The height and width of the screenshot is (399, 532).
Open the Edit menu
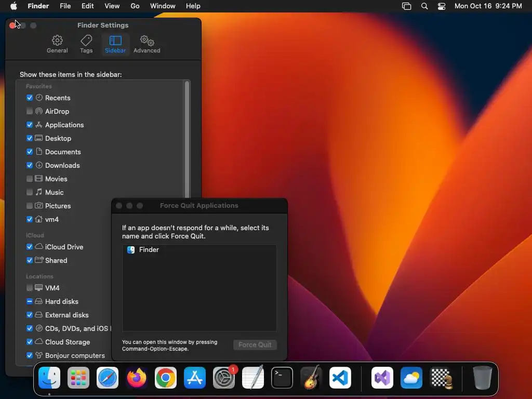[x=87, y=6]
